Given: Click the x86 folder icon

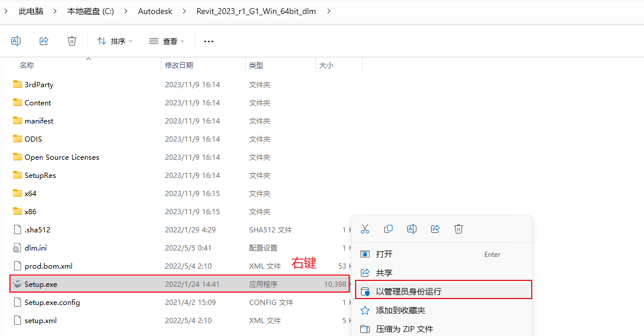Looking at the screenshot, I should tap(17, 211).
